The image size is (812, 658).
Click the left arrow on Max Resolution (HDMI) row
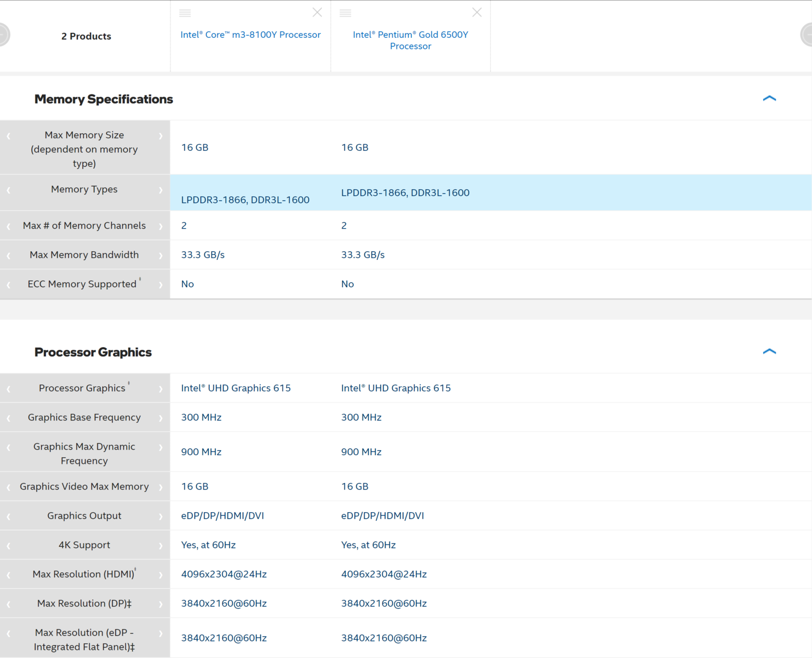point(9,575)
